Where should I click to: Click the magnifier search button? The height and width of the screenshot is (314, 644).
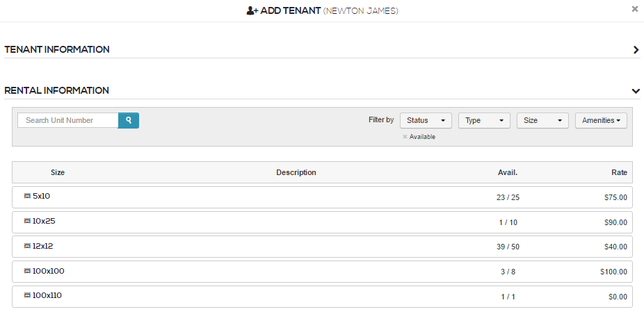(x=129, y=120)
